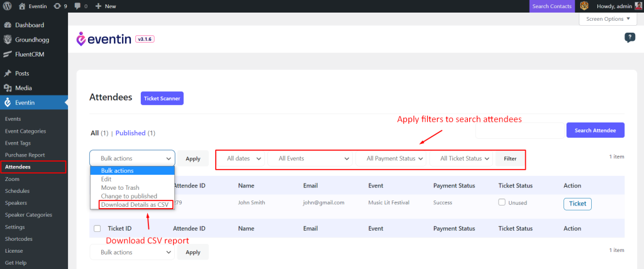Expand the bottom Bulk actions dropdown
Viewport: 644px width, 269px height.
pos(132,252)
